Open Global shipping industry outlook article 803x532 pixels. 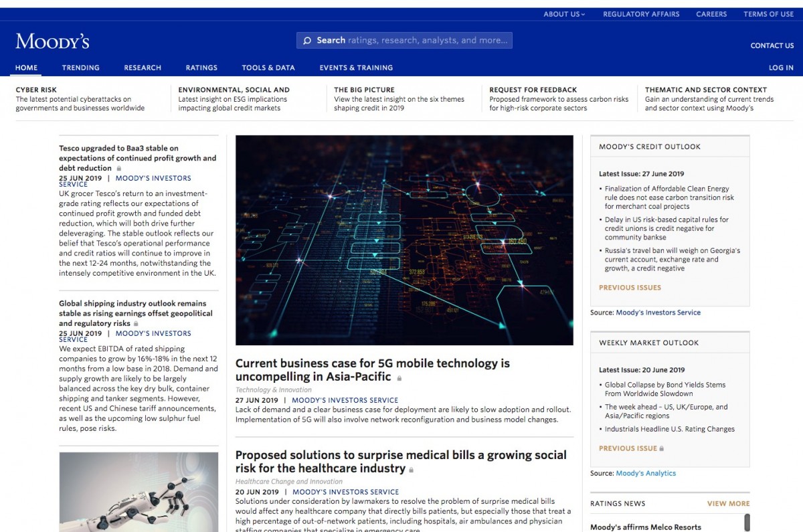(136, 313)
